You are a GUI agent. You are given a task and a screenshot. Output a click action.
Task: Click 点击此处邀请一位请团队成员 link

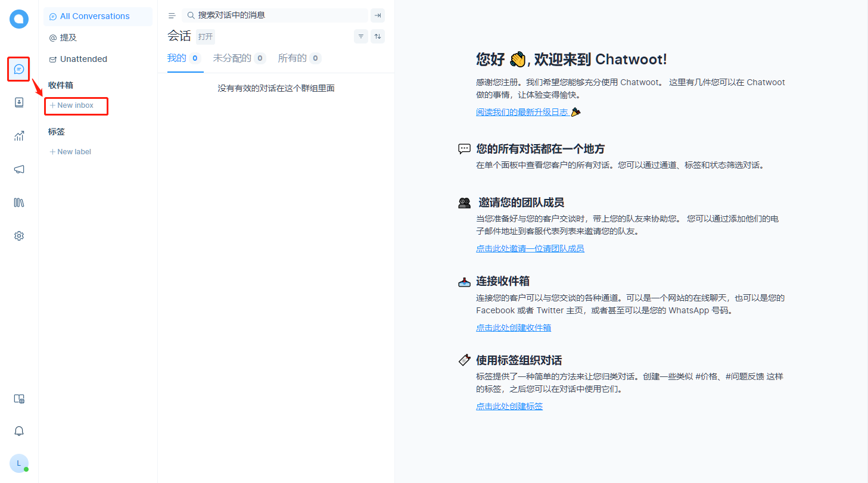click(530, 248)
